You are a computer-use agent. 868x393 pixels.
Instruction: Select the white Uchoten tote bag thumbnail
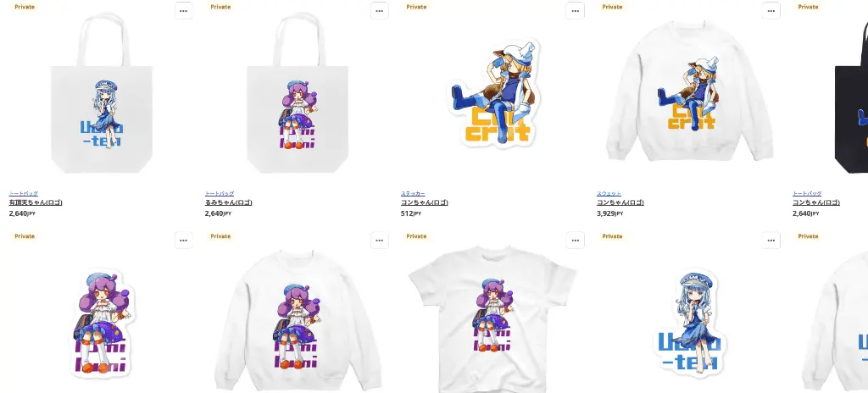(102, 93)
